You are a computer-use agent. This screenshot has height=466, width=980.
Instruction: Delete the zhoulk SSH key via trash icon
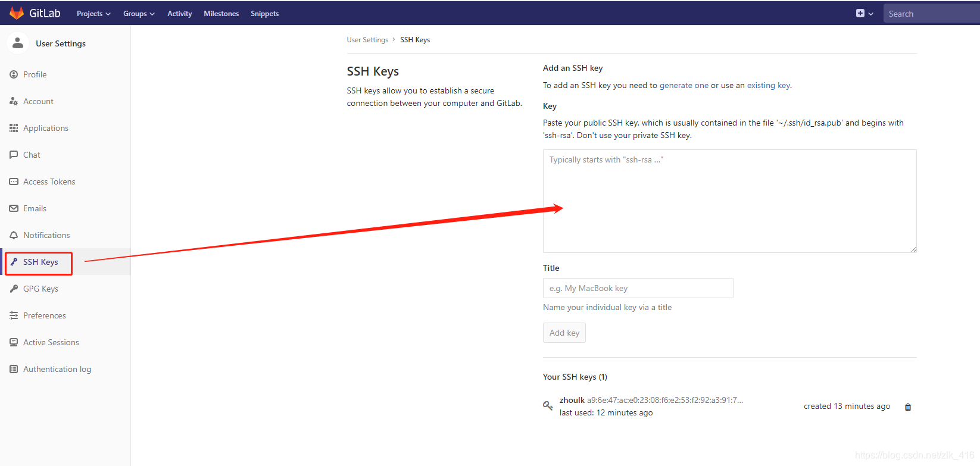[x=908, y=407]
